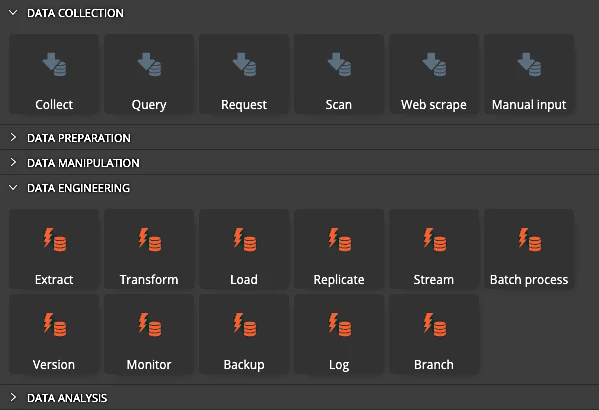Expand the Data Analysis section chevron
The height and width of the screenshot is (410, 599).
(13, 397)
